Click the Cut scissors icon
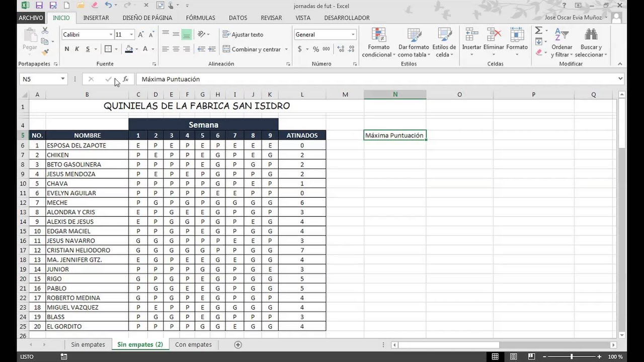The height and width of the screenshot is (362, 644). 45,32
